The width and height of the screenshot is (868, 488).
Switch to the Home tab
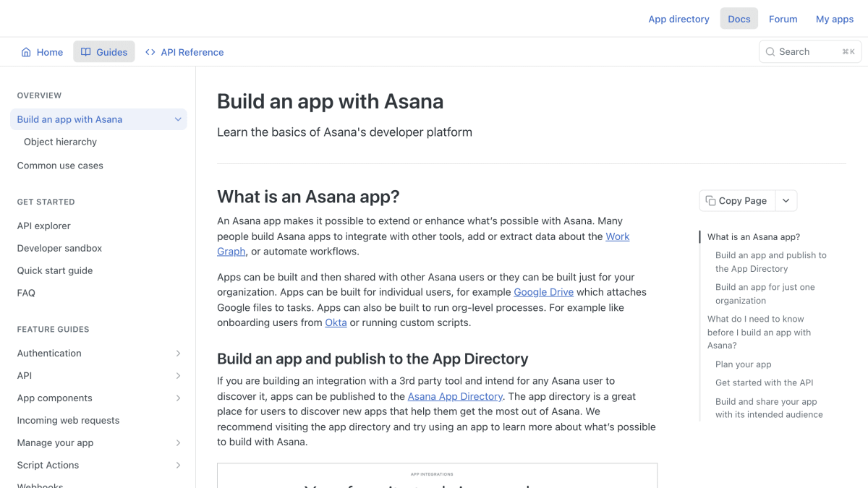[42, 52]
